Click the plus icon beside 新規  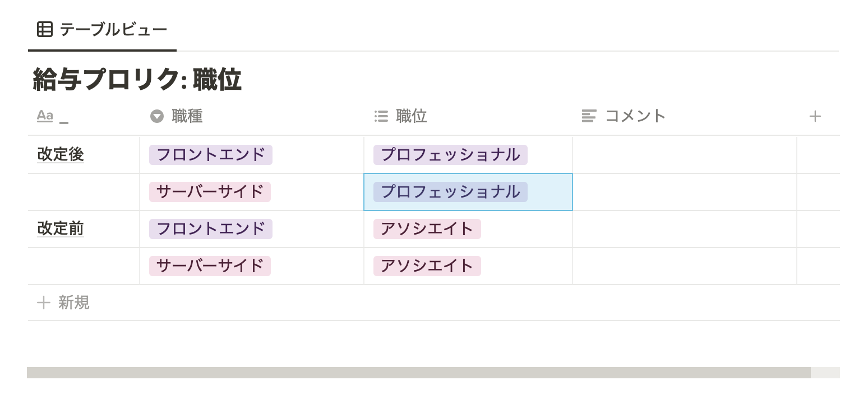44,303
